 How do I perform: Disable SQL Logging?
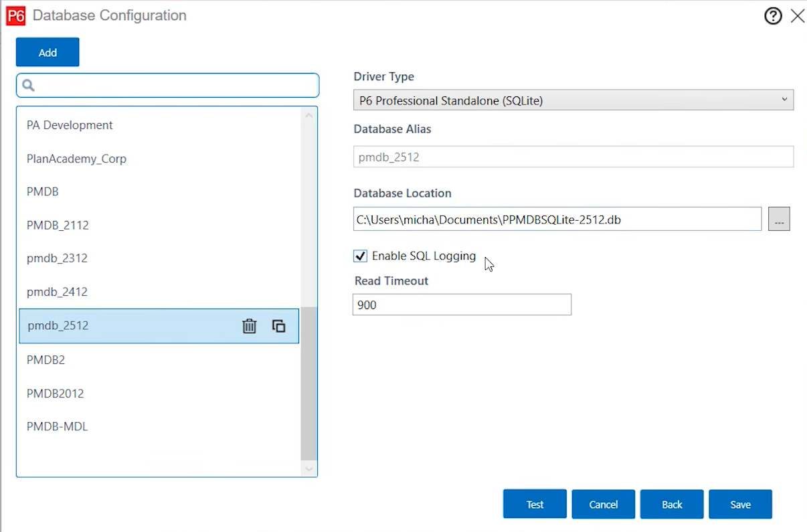pos(360,256)
